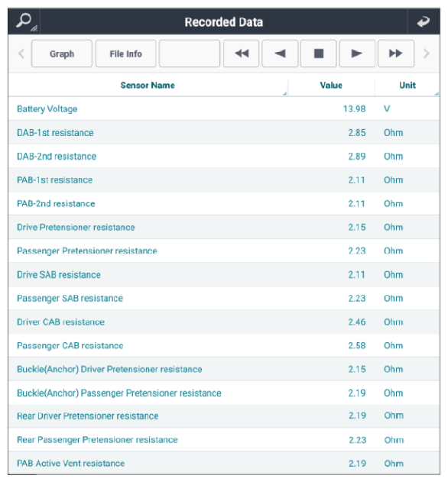Select the PAB-1st resistance row

(224, 180)
